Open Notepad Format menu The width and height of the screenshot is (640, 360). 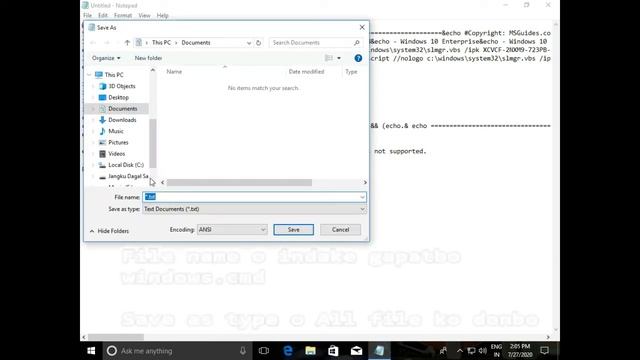click(x=123, y=16)
